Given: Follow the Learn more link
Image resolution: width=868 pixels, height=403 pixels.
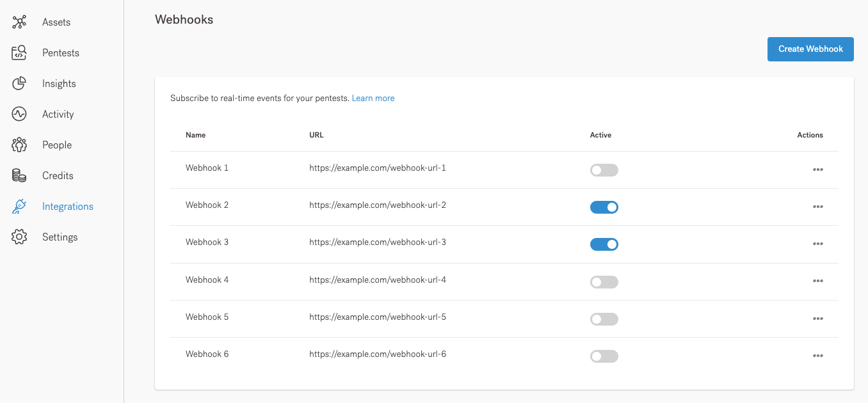Looking at the screenshot, I should pyautogui.click(x=373, y=99).
